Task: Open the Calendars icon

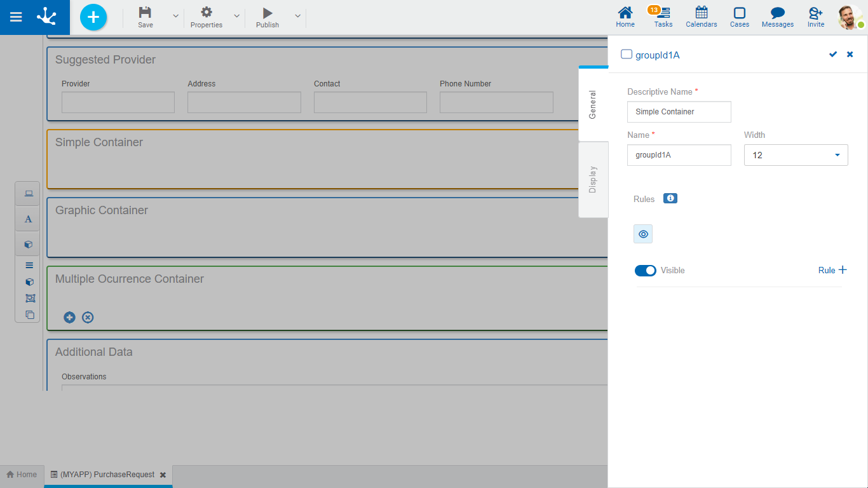Action: tap(701, 13)
